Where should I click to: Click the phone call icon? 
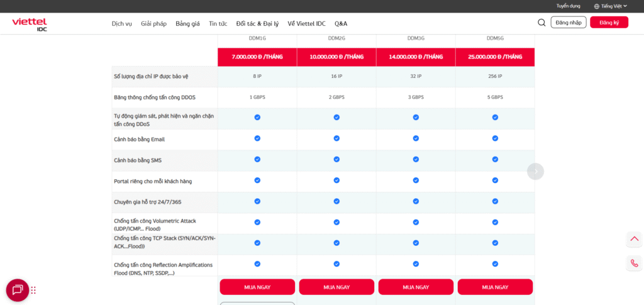pyautogui.click(x=634, y=263)
